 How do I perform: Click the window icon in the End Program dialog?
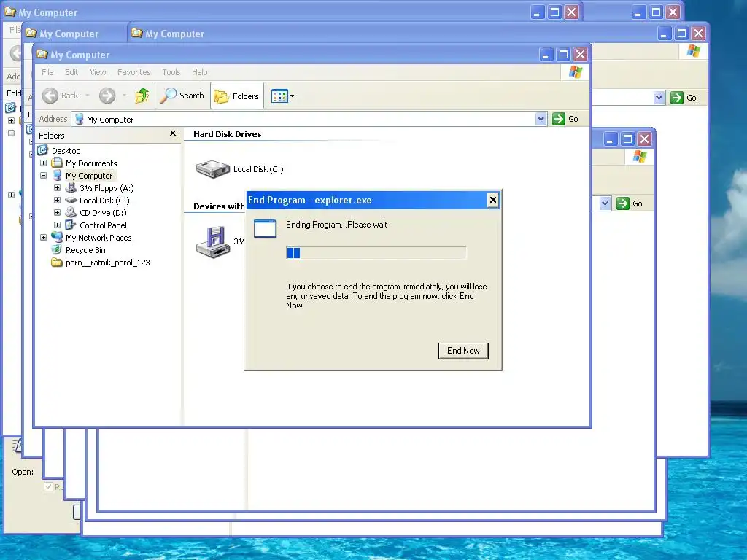(265, 229)
